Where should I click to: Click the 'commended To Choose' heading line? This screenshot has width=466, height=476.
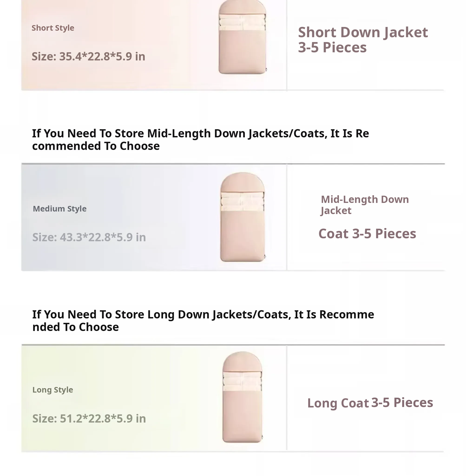[x=96, y=146]
